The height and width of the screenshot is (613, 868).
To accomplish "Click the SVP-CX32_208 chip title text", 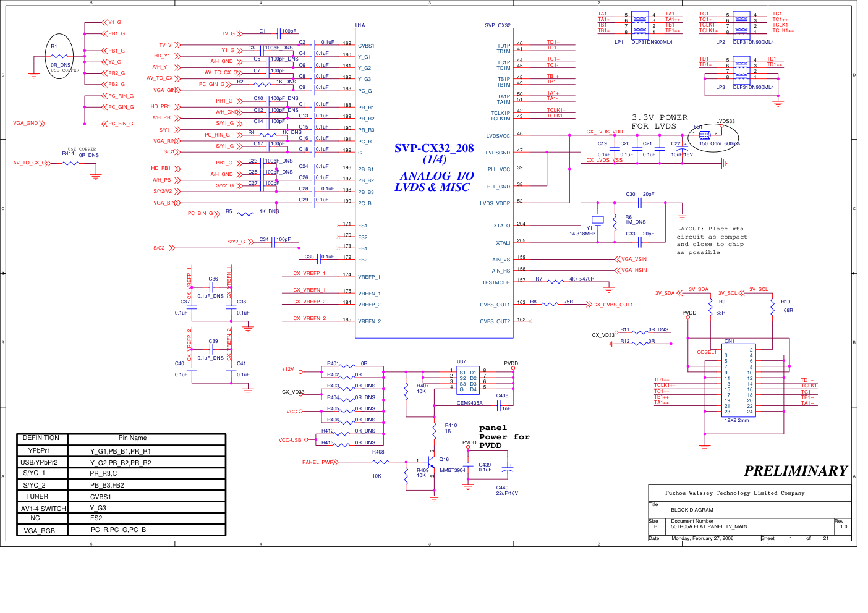I will point(434,148).
